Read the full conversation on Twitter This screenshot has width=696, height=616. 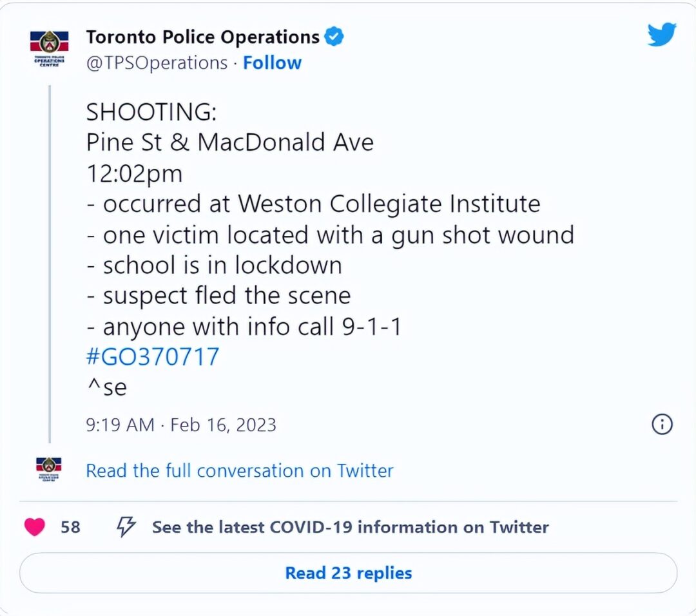240,471
